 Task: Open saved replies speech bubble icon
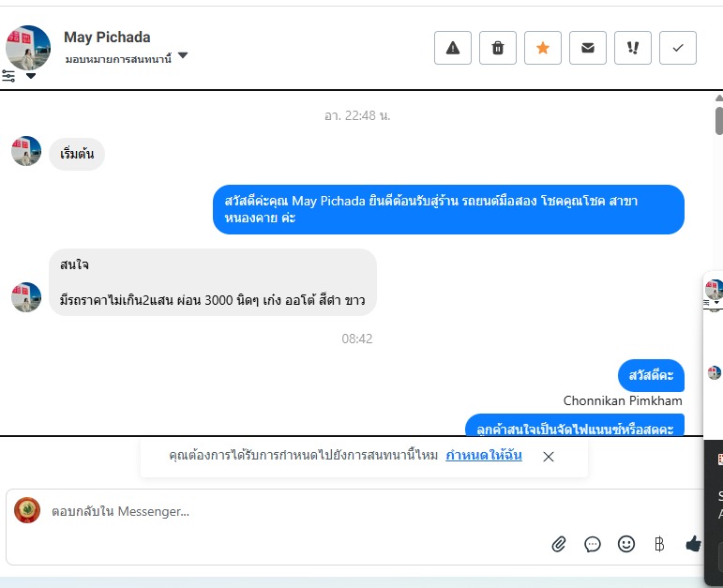592,544
